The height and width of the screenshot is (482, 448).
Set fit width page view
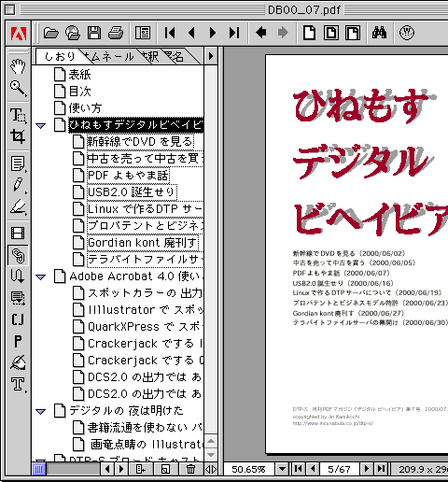click(353, 33)
